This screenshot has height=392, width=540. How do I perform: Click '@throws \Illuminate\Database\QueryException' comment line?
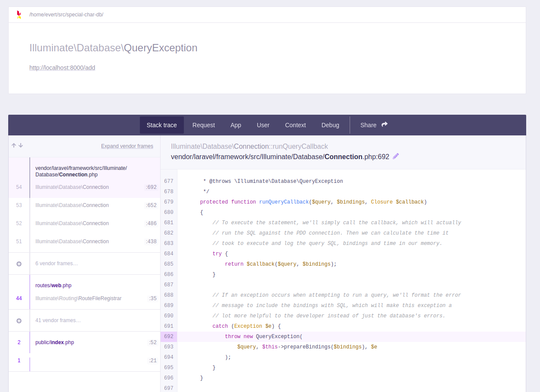[x=273, y=181]
